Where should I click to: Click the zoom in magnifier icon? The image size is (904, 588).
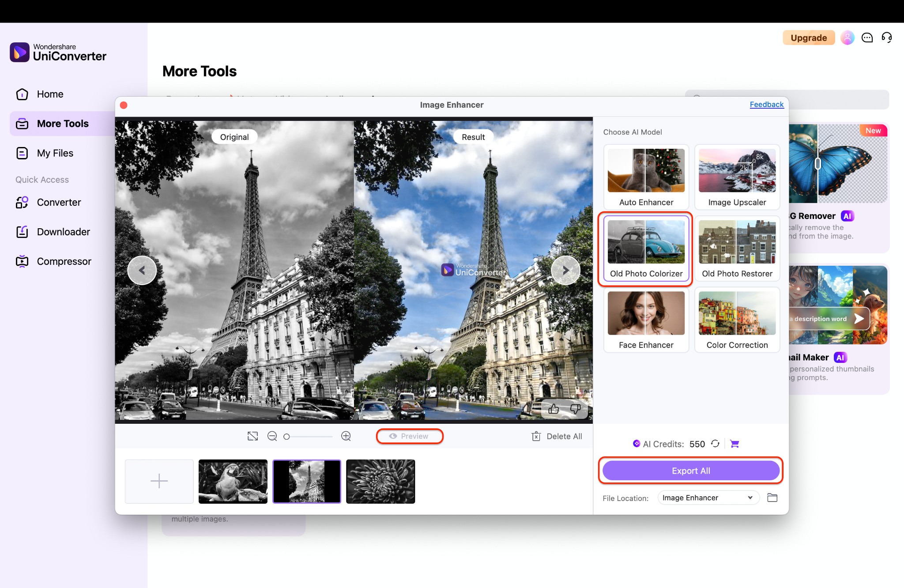tap(346, 436)
